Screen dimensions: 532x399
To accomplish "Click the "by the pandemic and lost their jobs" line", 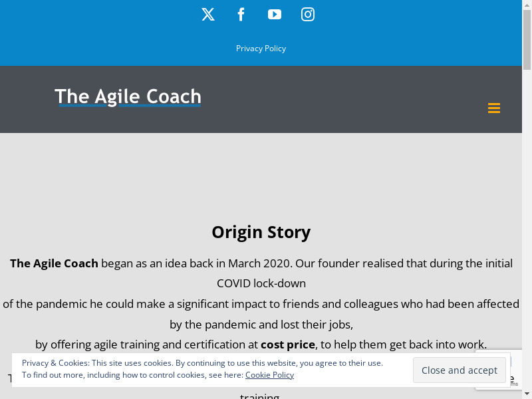I will [261, 325].
